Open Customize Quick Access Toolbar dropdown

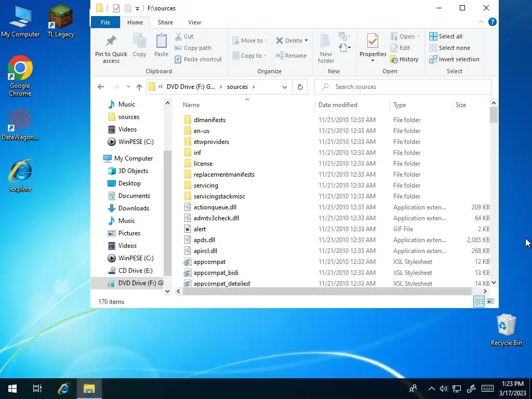(x=137, y=8)
